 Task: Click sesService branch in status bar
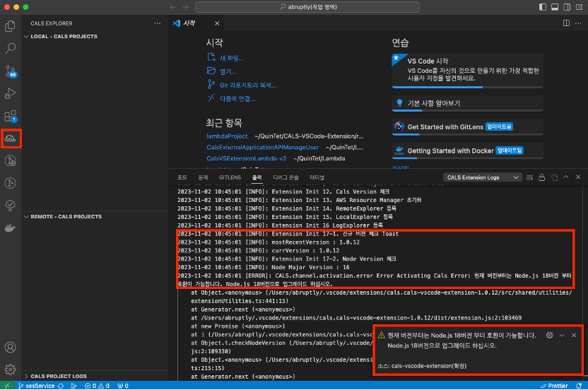point(36,386)
